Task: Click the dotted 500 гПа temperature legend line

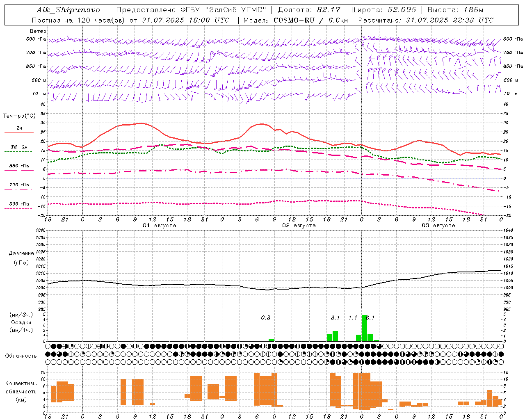Action: point(18,208)
